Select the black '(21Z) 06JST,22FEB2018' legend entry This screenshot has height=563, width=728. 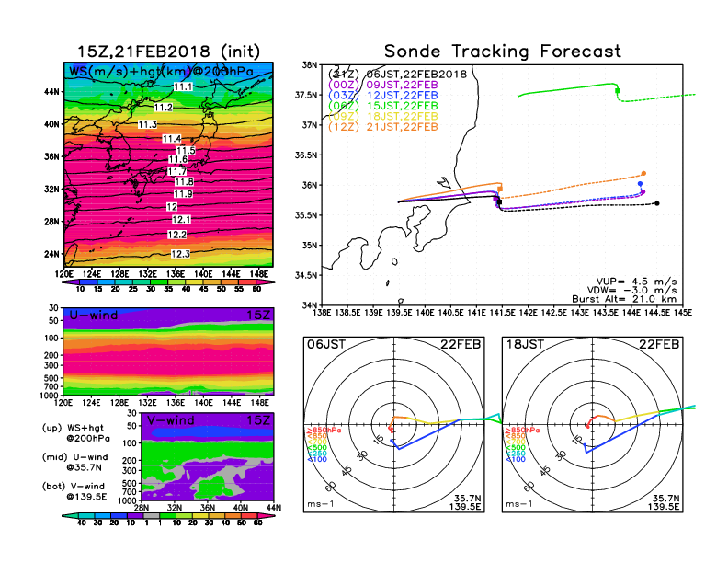click(x=397, y=75)
